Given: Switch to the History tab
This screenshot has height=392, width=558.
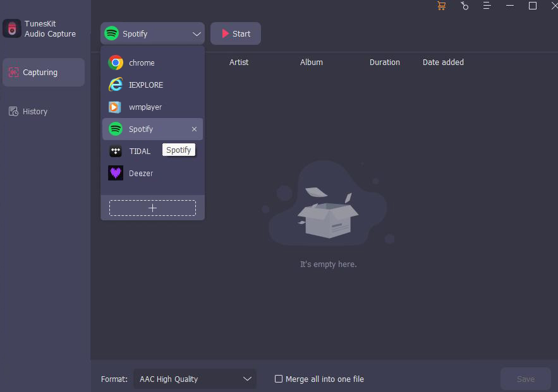Looking at the screenshot, I should pos(44,112).
